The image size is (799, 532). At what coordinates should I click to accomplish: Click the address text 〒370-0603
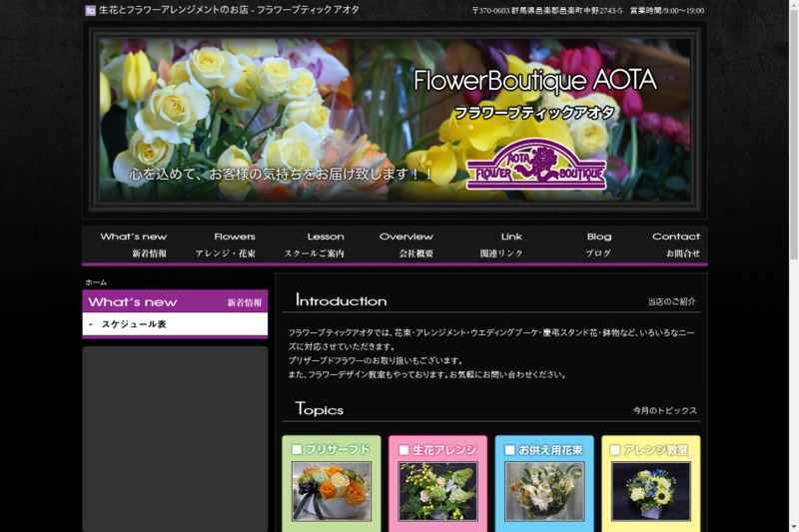pyautogui.click(x=546, y=11)
